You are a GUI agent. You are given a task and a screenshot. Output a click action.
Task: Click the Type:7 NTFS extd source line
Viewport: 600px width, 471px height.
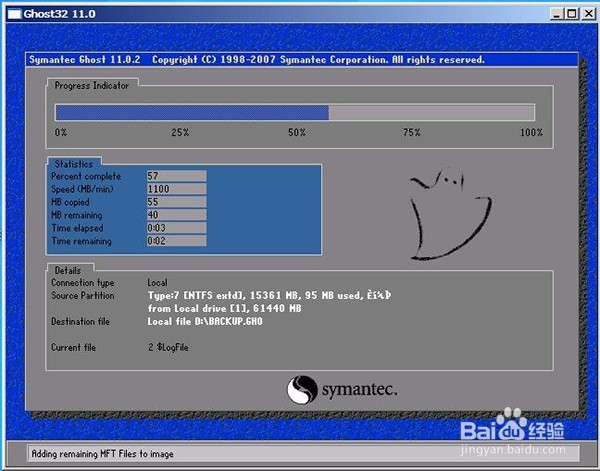coord(269,295)
